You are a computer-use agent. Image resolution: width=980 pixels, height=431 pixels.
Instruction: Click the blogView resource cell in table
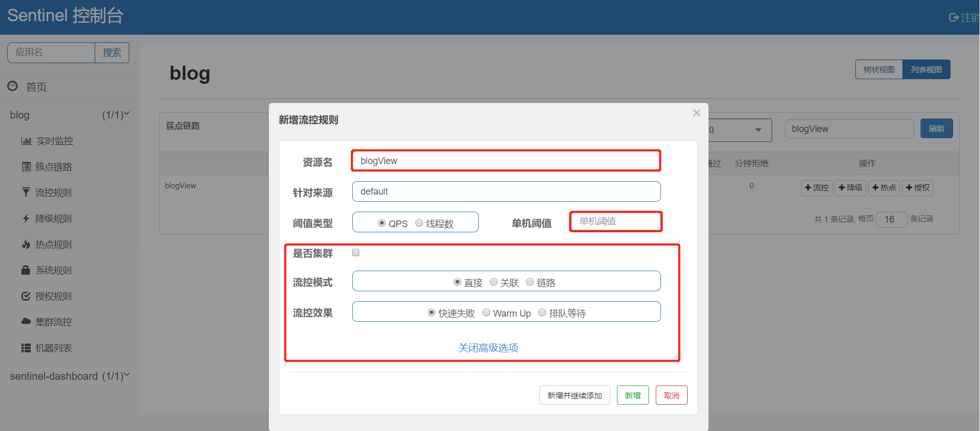(180, 186)
